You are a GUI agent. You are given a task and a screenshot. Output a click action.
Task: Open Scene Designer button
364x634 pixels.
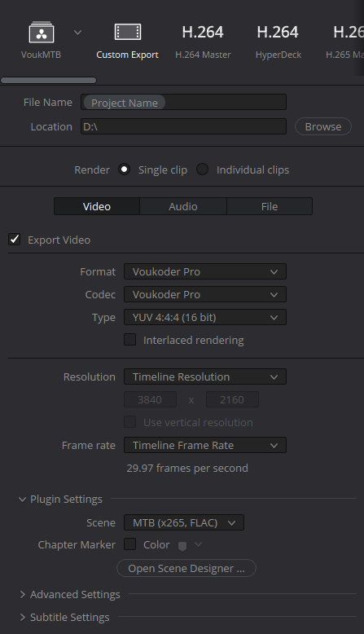186,568
